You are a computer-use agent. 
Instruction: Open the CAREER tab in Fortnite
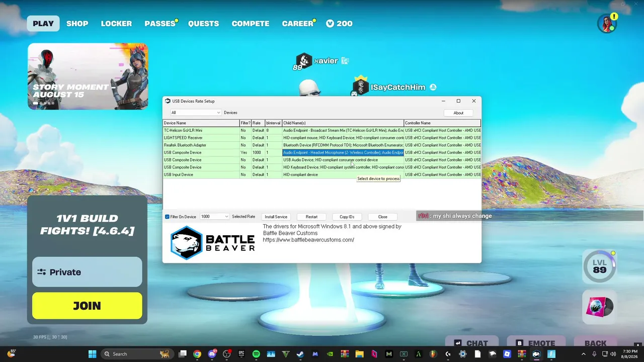pyautogui.click(x=298, y=24)
